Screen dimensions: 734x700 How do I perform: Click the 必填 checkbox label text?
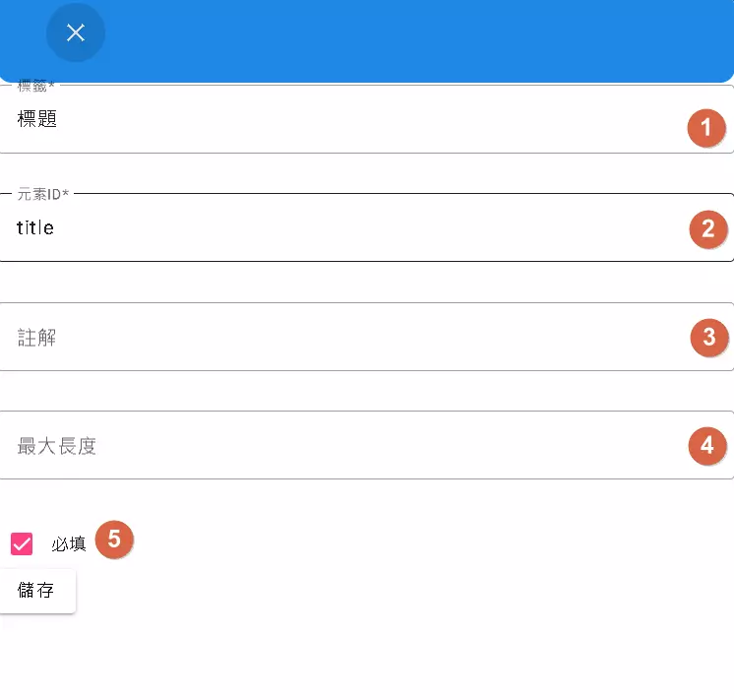tap(69, 544)
